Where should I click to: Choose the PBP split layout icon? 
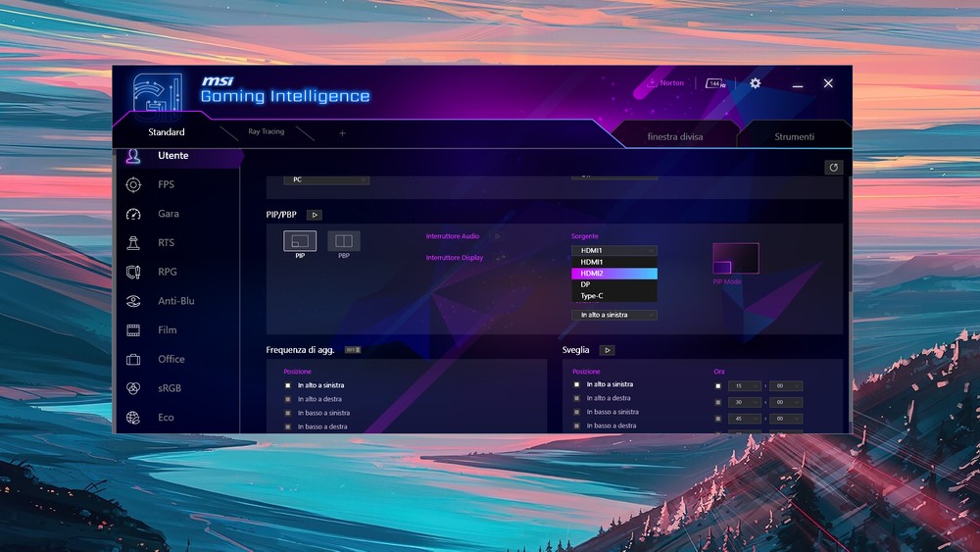(344, 240)
